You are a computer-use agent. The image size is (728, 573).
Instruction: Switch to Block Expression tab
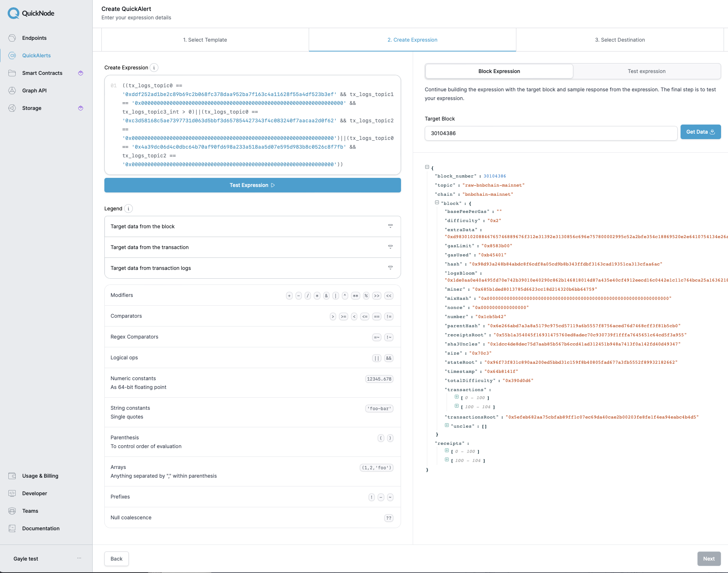click(499, 71)
